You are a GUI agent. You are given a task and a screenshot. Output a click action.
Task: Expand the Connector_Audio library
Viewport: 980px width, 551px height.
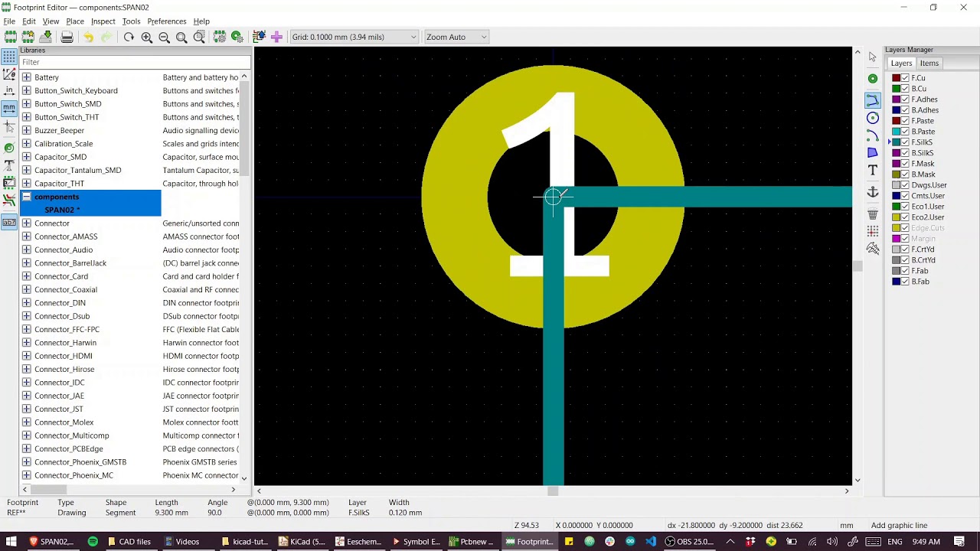click(27, 249)
